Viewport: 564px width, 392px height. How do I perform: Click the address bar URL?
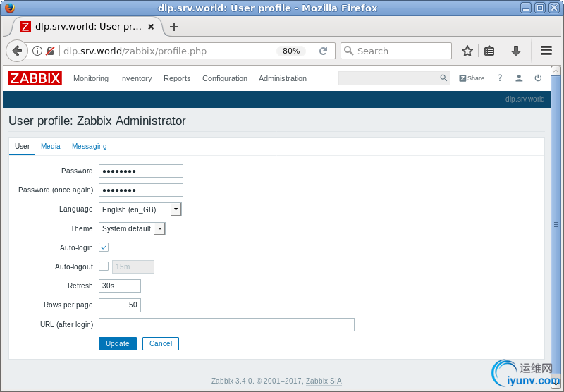click(x=135, y=51)
